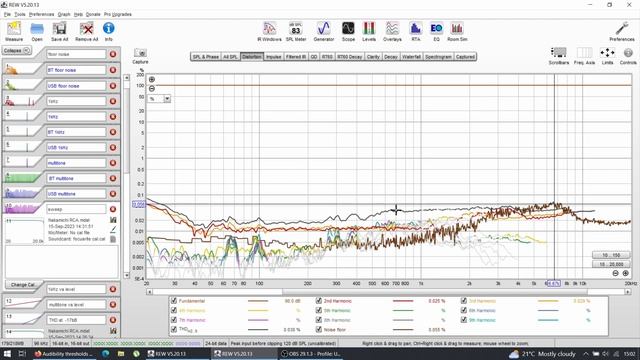Toggle the Freq. Axis icon
This screenshot has height=360, width=640.
tap(584, 56)
